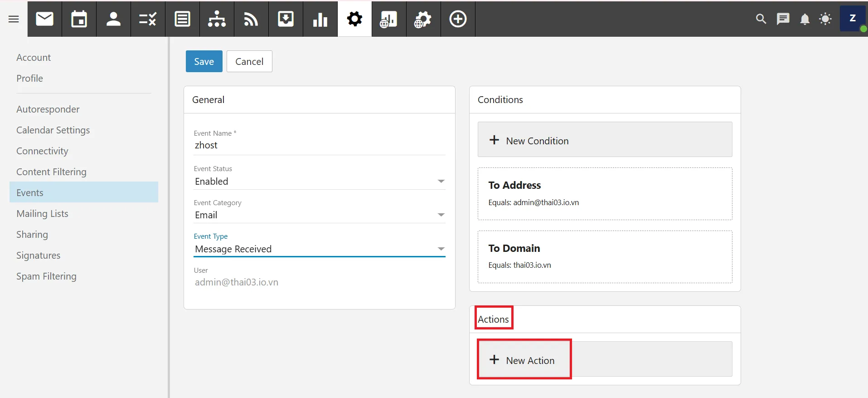Click the Cancel button
Image resolution: width=868 pixels, height=398 pixels.
coord(249,61)
